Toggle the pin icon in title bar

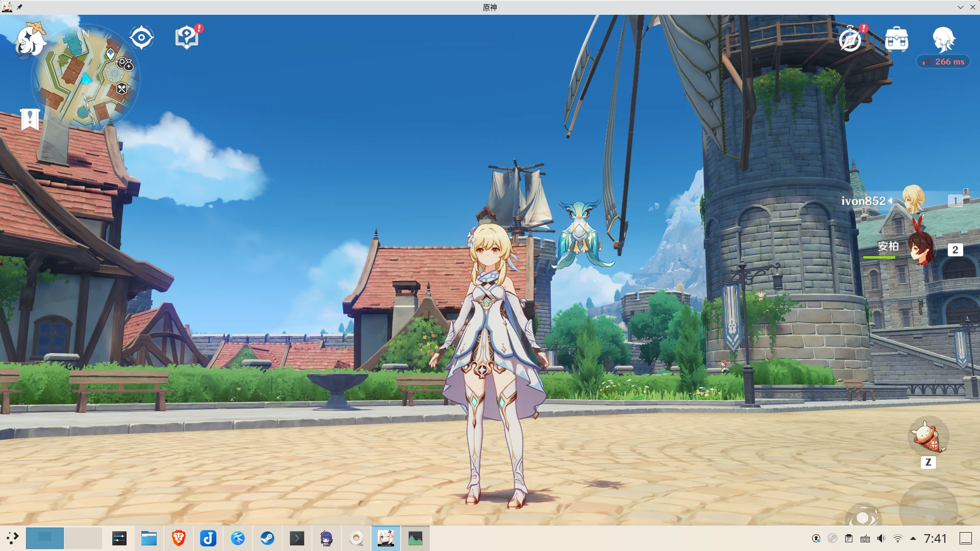tap(19, 7)
